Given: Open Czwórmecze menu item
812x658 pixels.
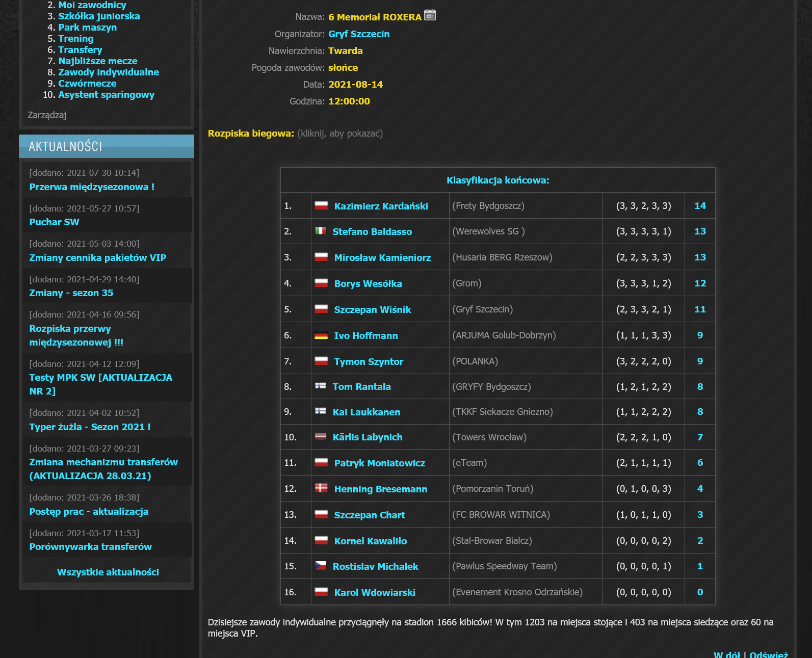Looking at the screenshot, I should pos(87,84).
